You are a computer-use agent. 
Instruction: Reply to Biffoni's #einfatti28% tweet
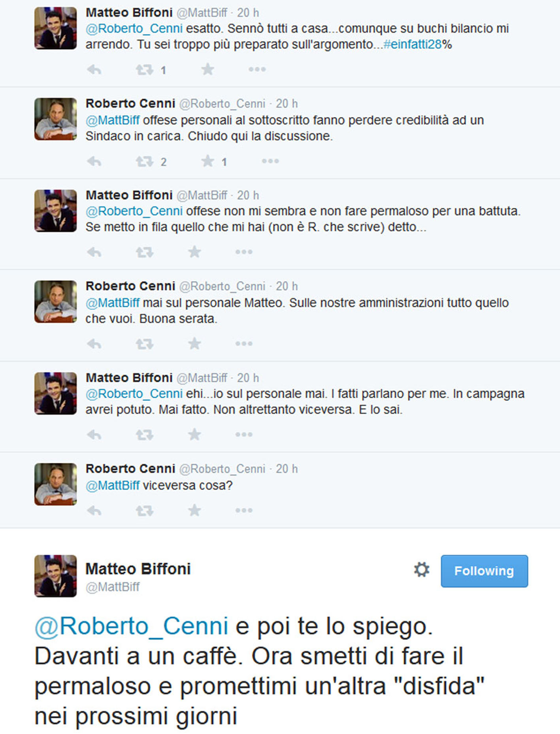tap(94, 70)
